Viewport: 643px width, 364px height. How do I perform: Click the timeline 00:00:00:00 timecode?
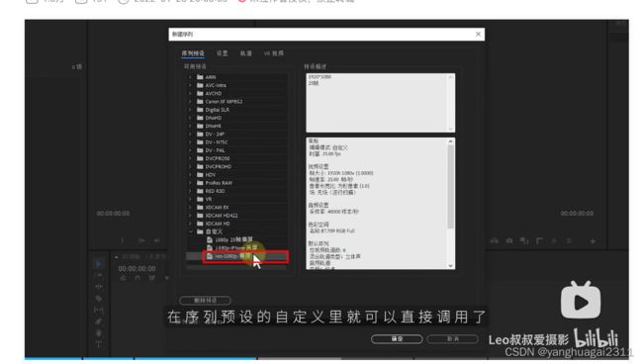click(x=137, y=269)
